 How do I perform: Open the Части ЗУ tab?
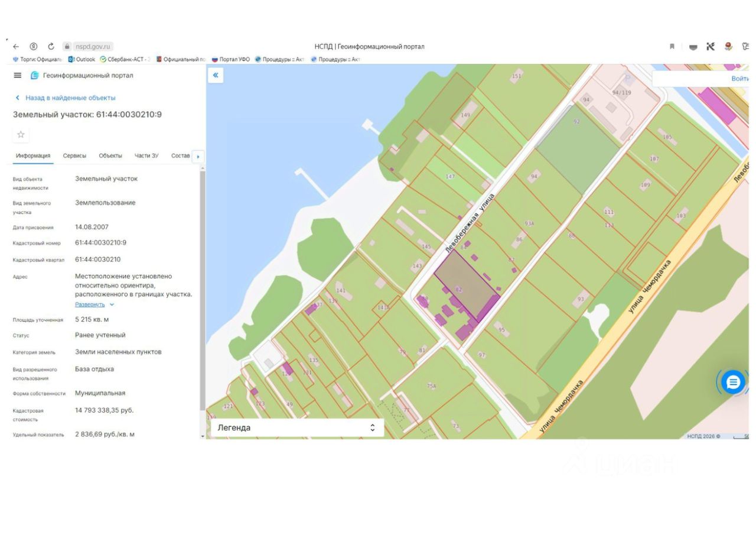point(146,156)
